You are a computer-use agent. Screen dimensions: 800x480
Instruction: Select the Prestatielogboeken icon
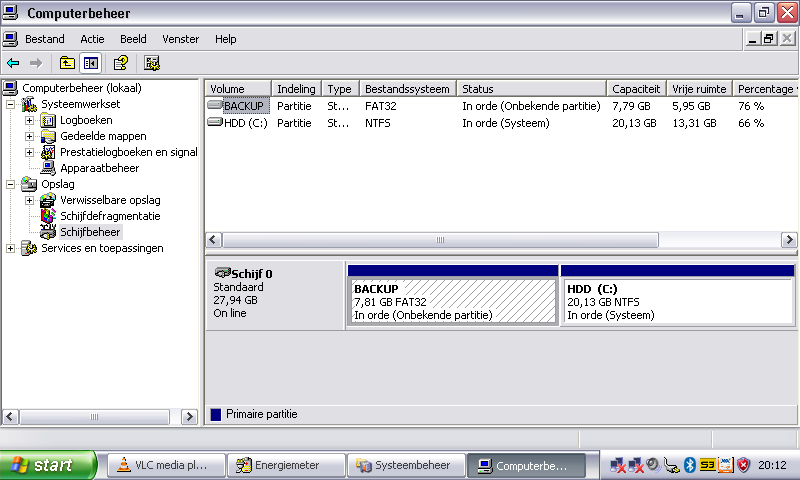48,152
